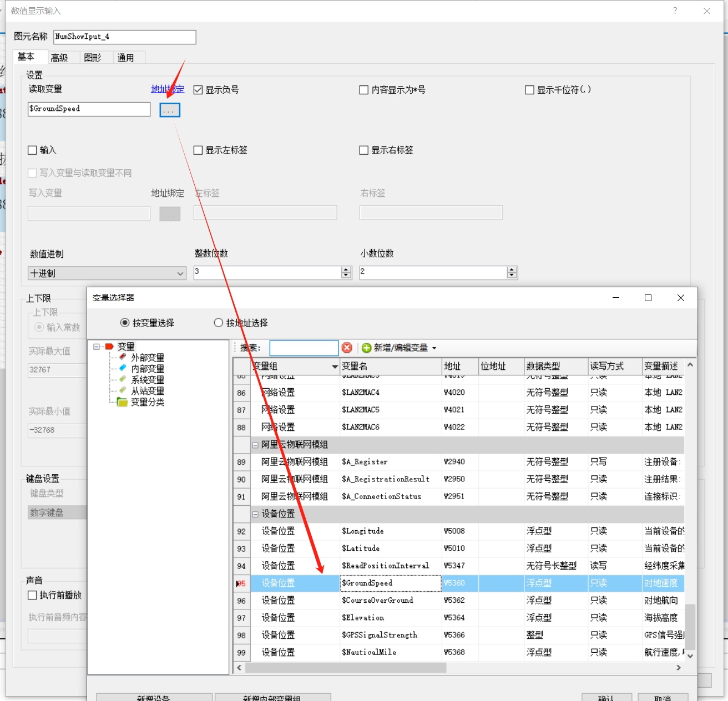Select the $A_Register variable row
This screenshot has height=701, width=728.
(459, 462)
